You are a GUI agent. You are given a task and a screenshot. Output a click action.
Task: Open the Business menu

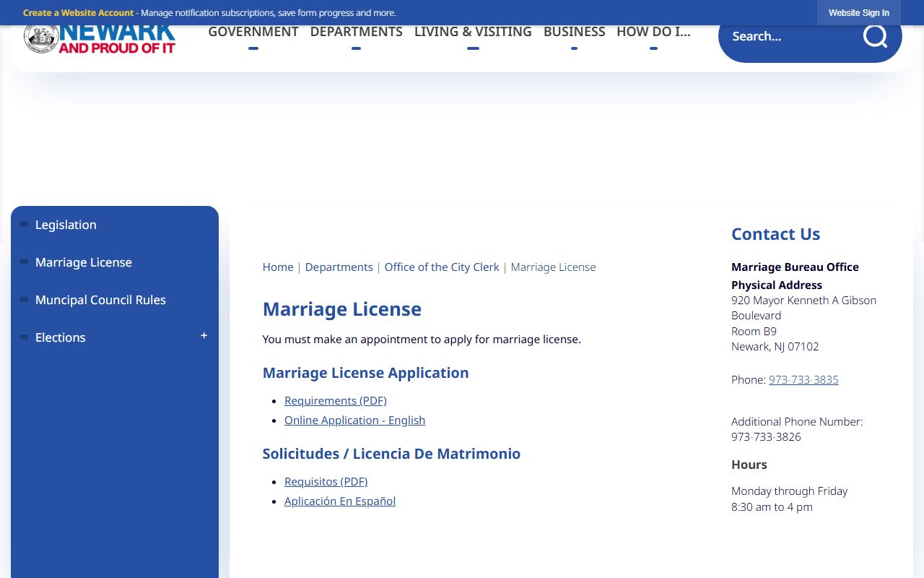point(575,32)
